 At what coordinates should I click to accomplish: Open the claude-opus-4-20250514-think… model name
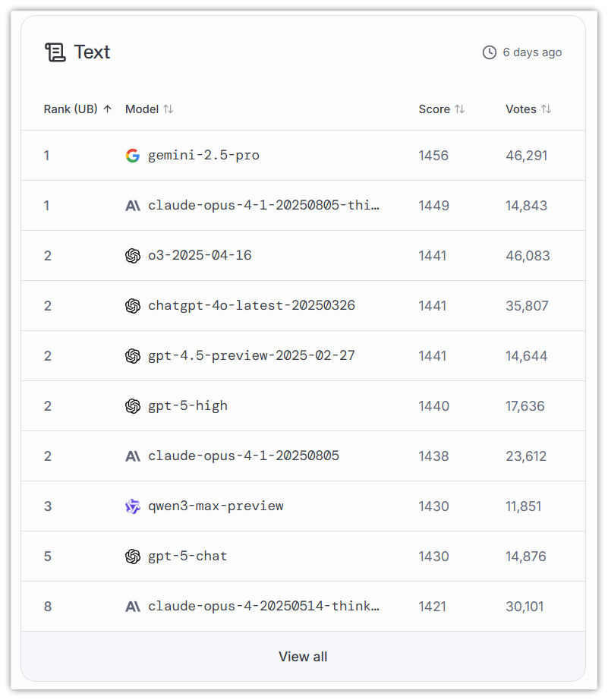coord(264,607)
